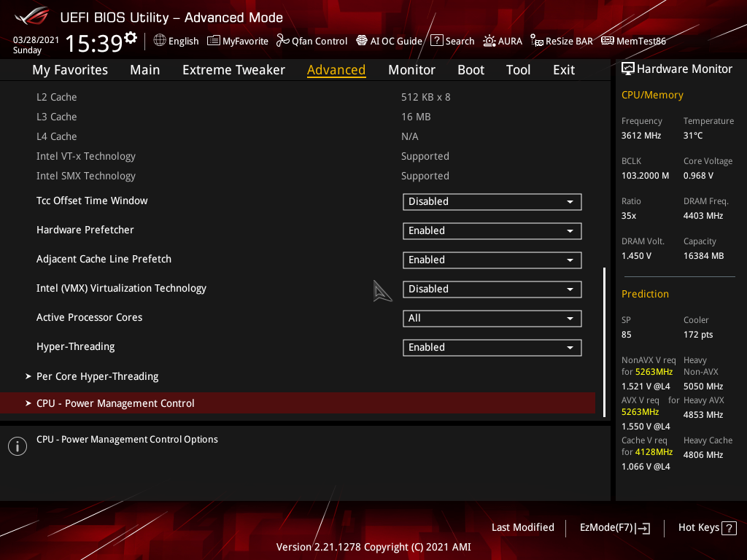
Task: Select Hardware Prefetcher label
Action: (85, 230)
